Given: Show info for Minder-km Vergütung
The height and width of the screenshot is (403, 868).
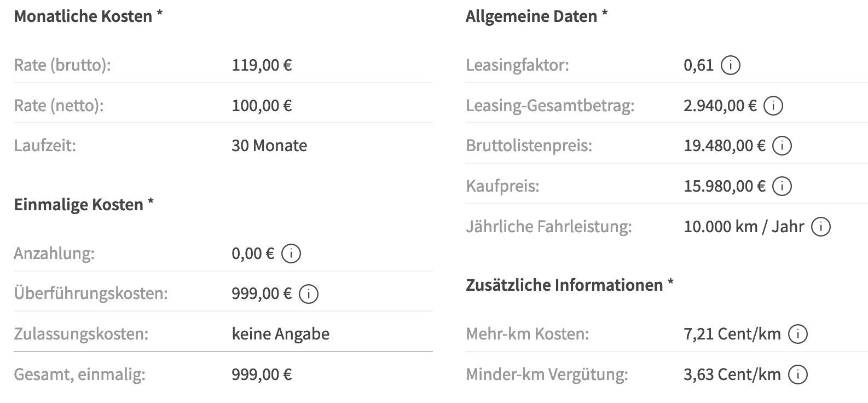Looking at the screenshot, I should pos(797,375).
